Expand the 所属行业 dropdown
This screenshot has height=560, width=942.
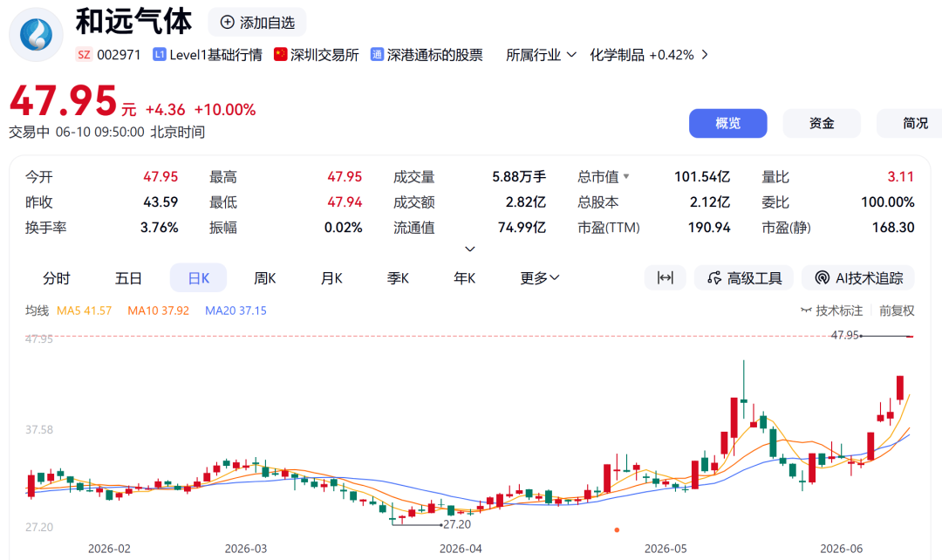(542, 55)
